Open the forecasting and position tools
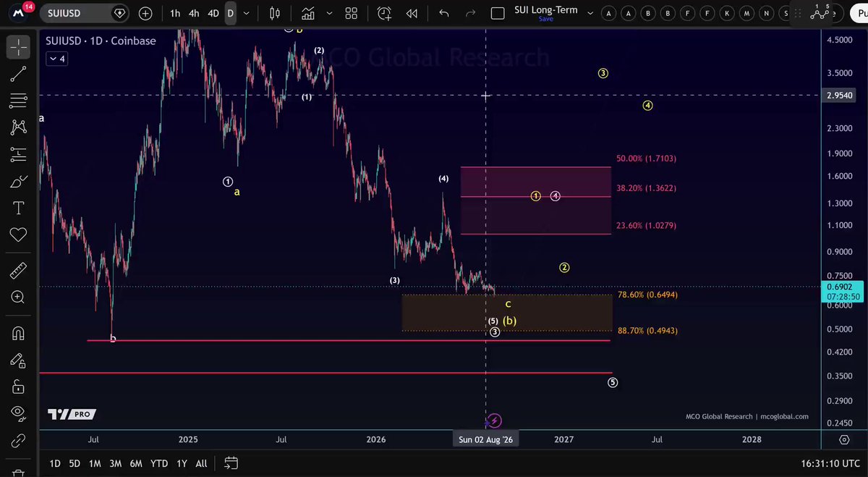 click(18, 153)
